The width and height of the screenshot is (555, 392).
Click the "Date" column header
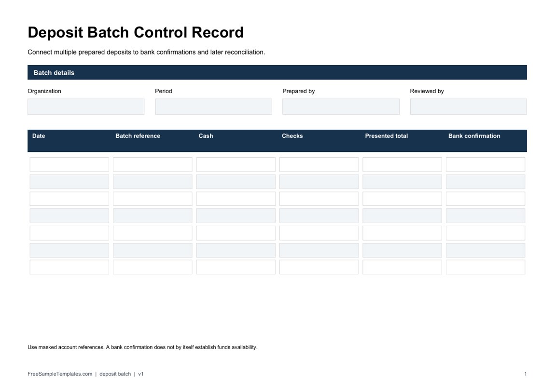pos(39,136)
